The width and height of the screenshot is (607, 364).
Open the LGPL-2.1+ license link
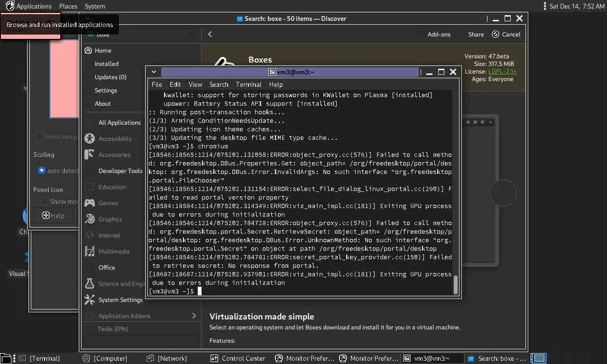[x=502, y=72]
